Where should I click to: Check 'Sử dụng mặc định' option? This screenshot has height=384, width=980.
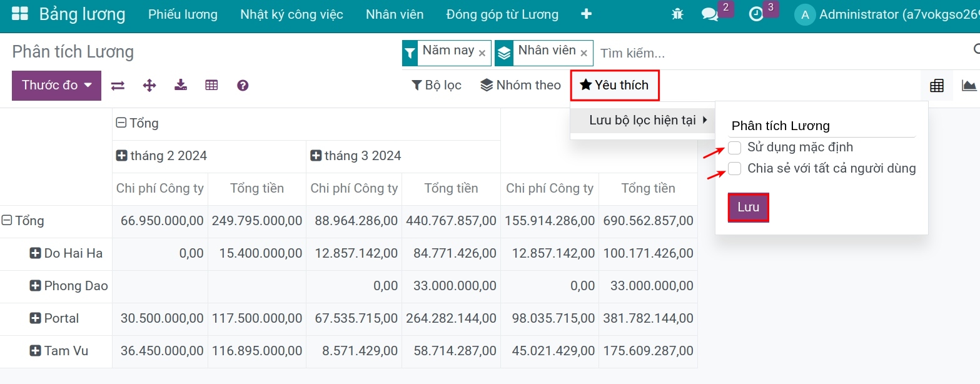pos(734,148)
